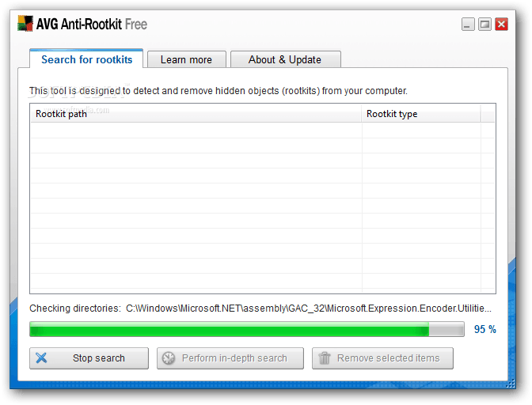Click the Perform in-depth search button
The image size is (532, 405).
click(230, 358)
